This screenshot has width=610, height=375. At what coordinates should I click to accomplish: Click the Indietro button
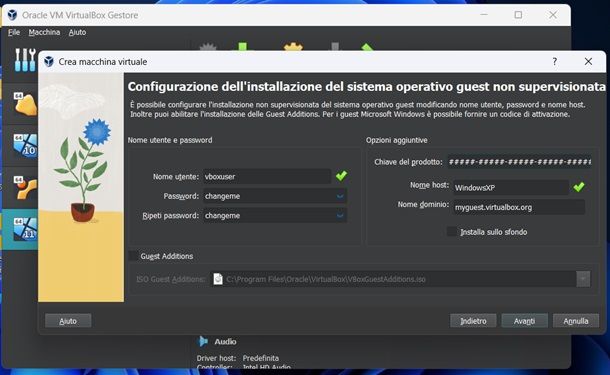[x=473, y=321]
